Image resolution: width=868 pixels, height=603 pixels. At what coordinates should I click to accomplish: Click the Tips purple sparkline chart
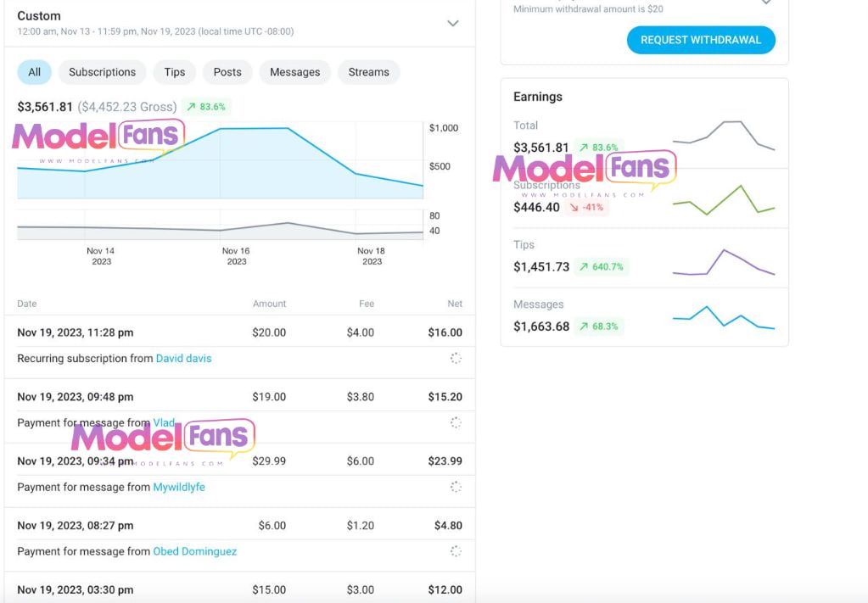coord(724,262)
